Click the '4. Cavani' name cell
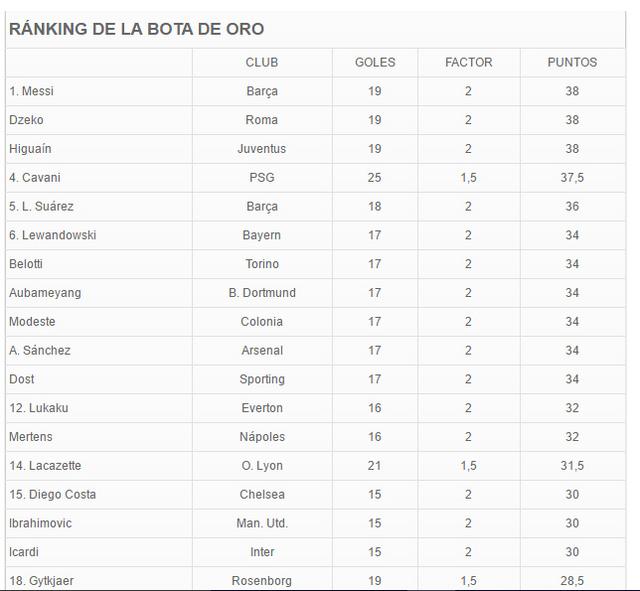 tap(35, 178)
